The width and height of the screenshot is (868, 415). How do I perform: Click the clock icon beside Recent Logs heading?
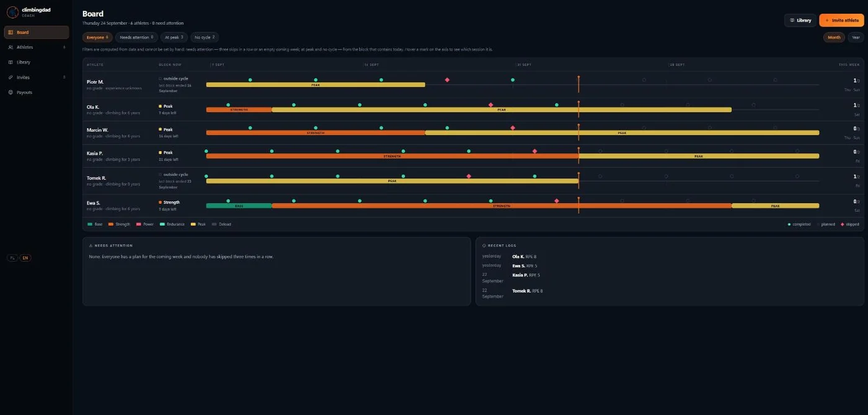click(484, 245)
